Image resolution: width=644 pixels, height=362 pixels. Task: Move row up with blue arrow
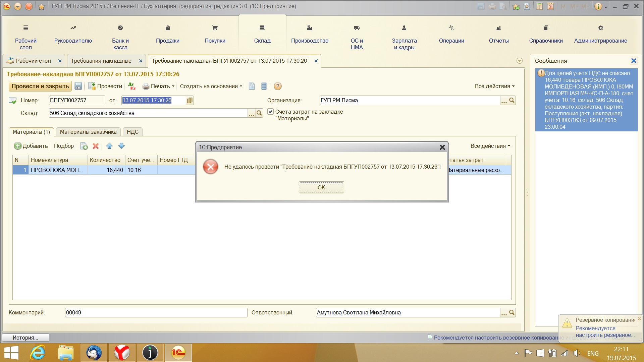pyautogui.click(x=109, y=146)
